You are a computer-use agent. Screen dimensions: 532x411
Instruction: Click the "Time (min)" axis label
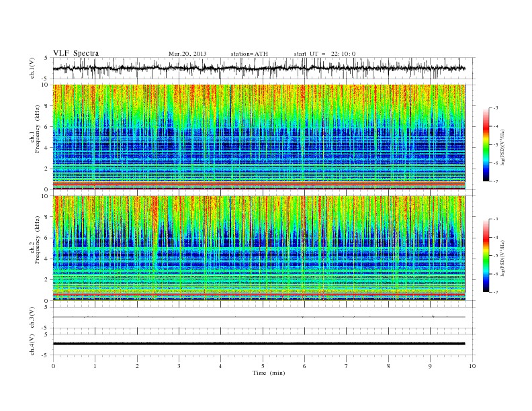point(269,373)
